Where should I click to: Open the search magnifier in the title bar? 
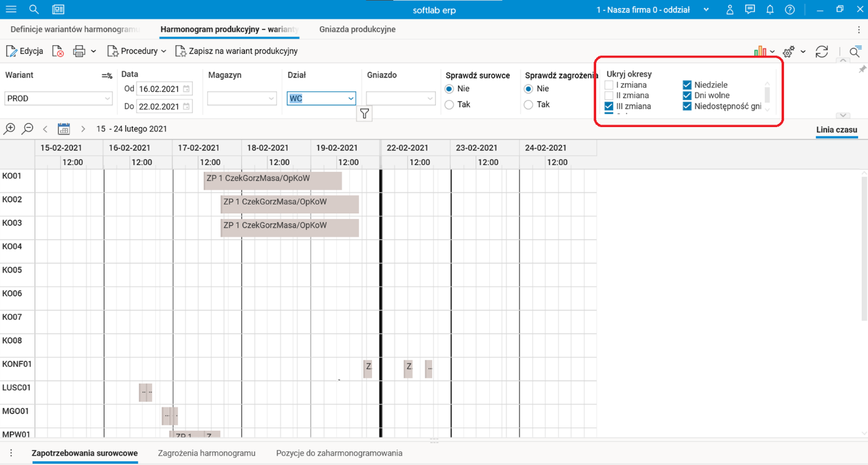click(34, 9)
